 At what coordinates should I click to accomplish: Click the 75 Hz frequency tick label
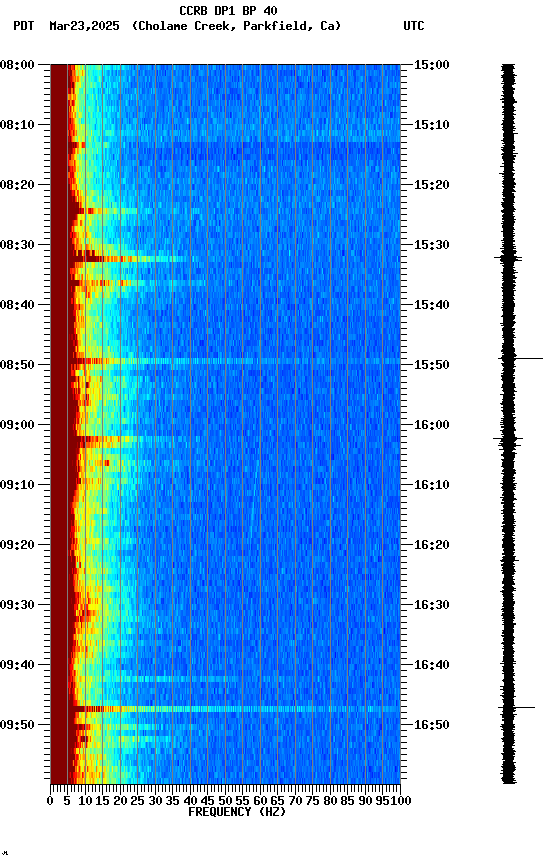click(x=312, y=801)
